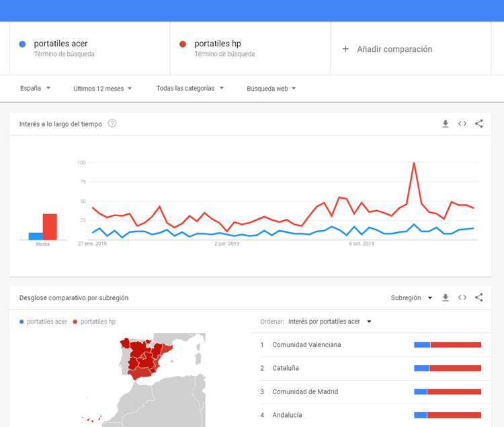This screenshot has height=427, width=504.
Task: Click the Comunidad Valenciana comparison bar
Action: point(448,345)
